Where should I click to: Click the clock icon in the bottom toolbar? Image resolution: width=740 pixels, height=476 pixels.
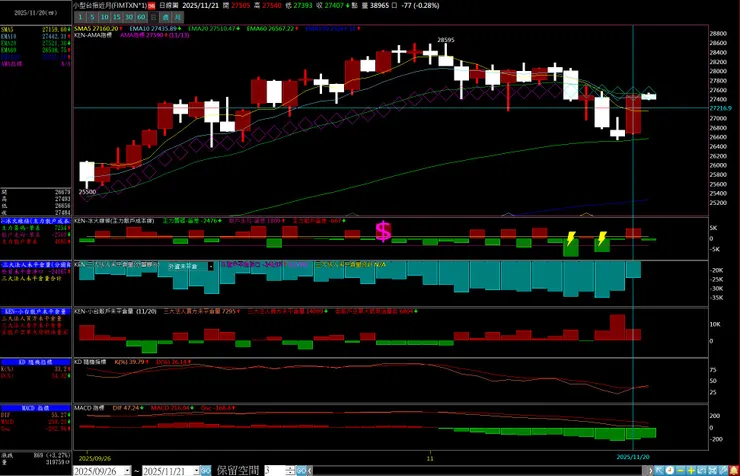pyautogui.click(x=670, y=470)
